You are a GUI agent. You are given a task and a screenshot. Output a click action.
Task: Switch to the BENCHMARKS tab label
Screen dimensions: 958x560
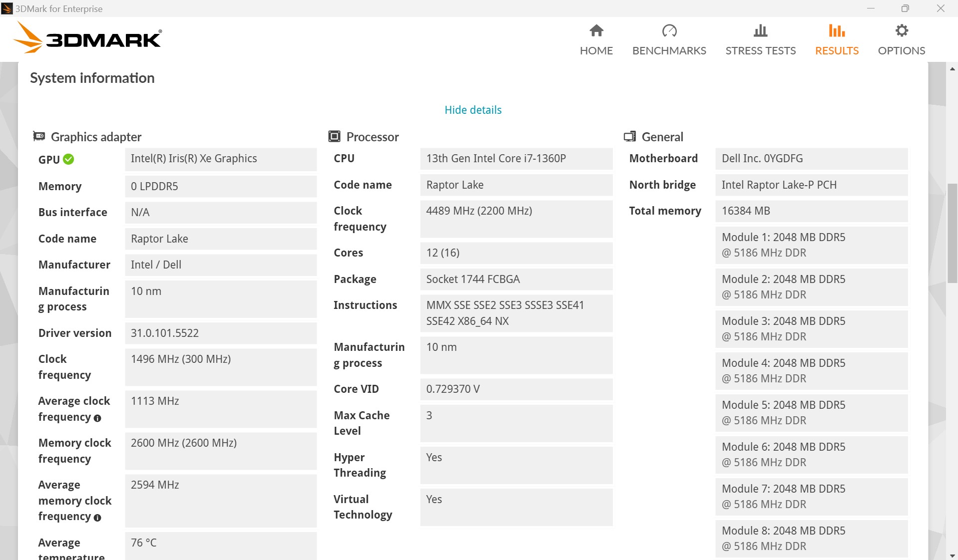point(669,50)
